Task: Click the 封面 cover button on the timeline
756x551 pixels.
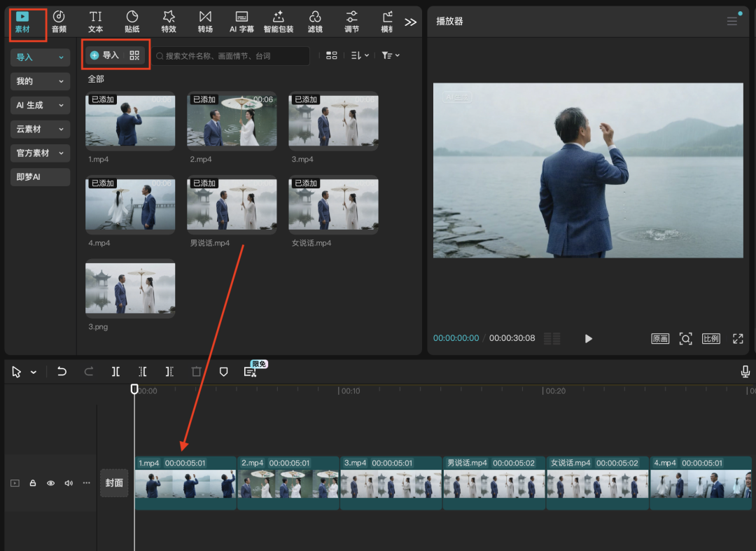Action: (114, 483)
